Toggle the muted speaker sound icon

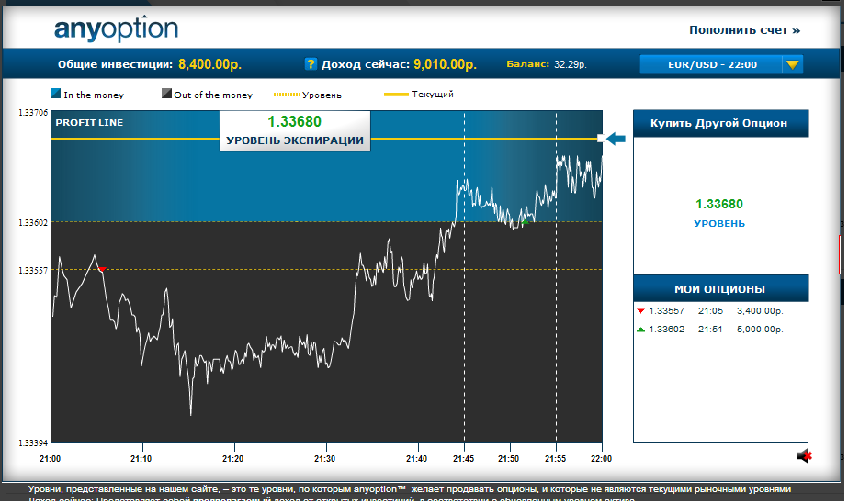click(x=804, y=456)
